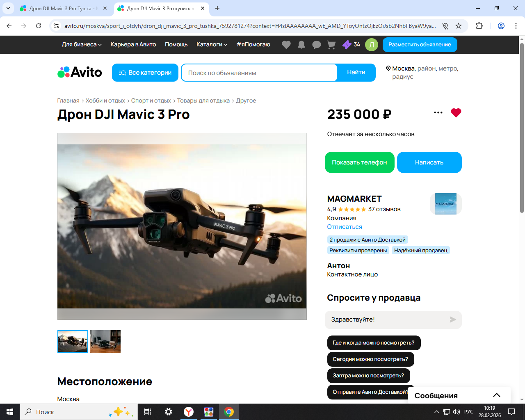Bookmark this page with the star icon
525x420 pixels.
459,26
